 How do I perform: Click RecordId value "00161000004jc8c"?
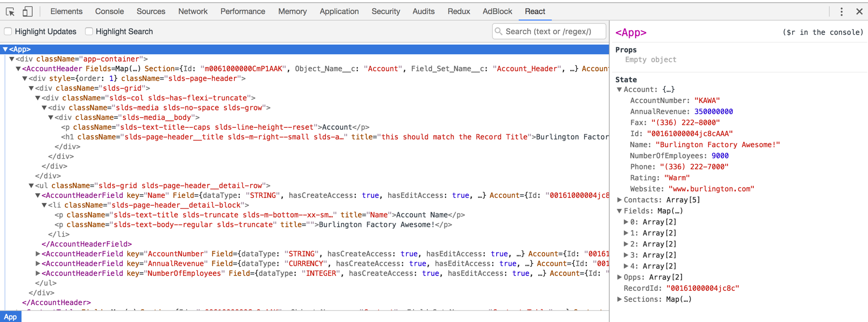[703, 288]
